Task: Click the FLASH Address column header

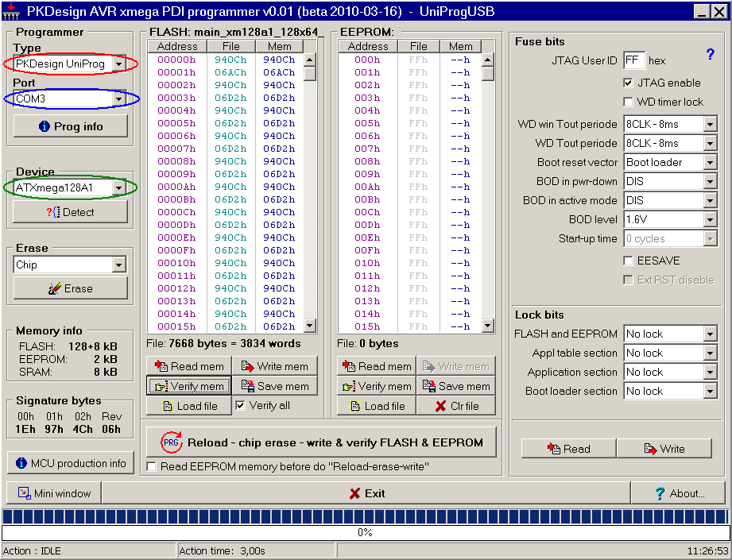Action: [x=177, y=46]
